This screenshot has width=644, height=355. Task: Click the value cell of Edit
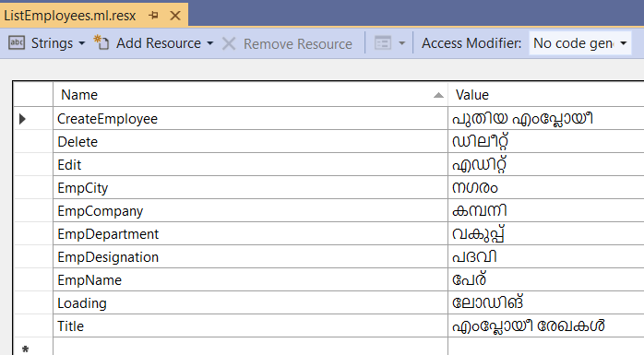coord(546,164)
